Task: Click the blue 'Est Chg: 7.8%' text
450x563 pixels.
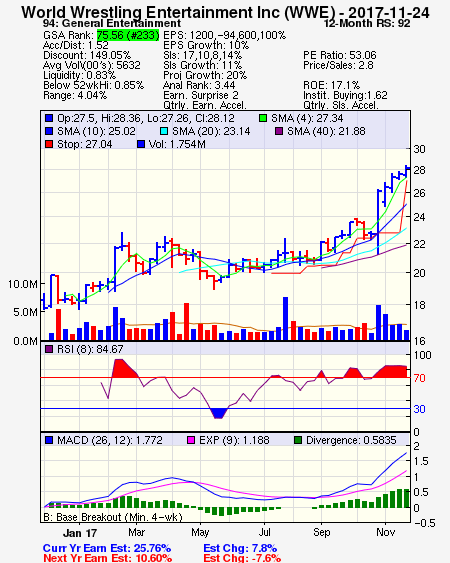Action: pos(240,548)
